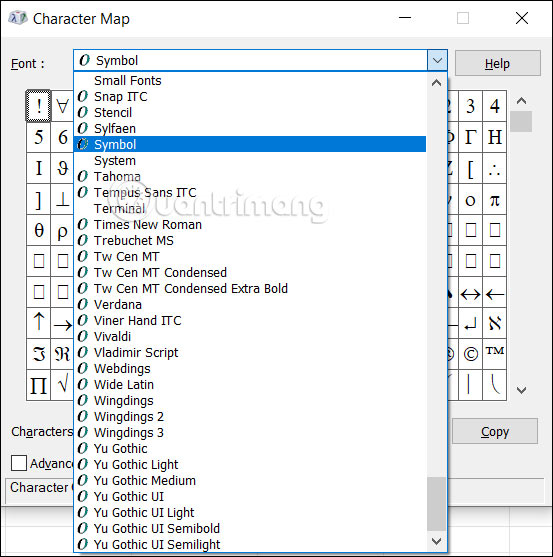Select the digit 5 character cell
The height and width of the screenshot is (557, 553).
pyautogui.click(x=39, y=137)
